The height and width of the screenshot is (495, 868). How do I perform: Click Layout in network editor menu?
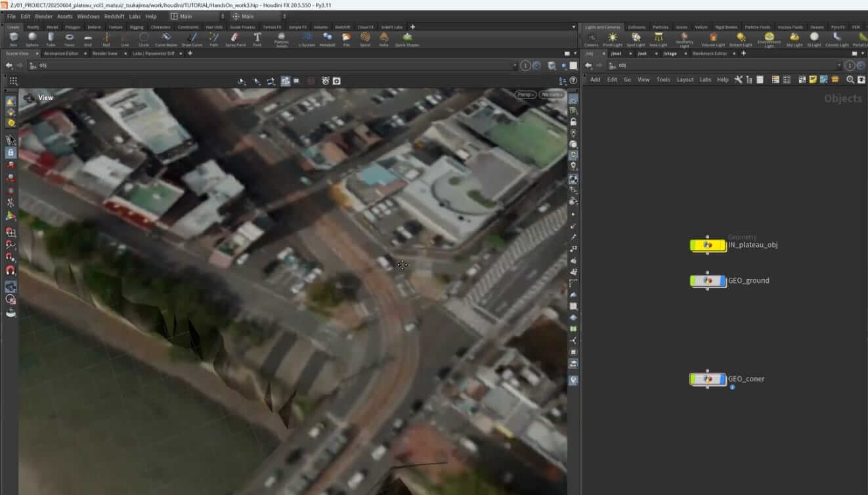(x=685, y=79)
